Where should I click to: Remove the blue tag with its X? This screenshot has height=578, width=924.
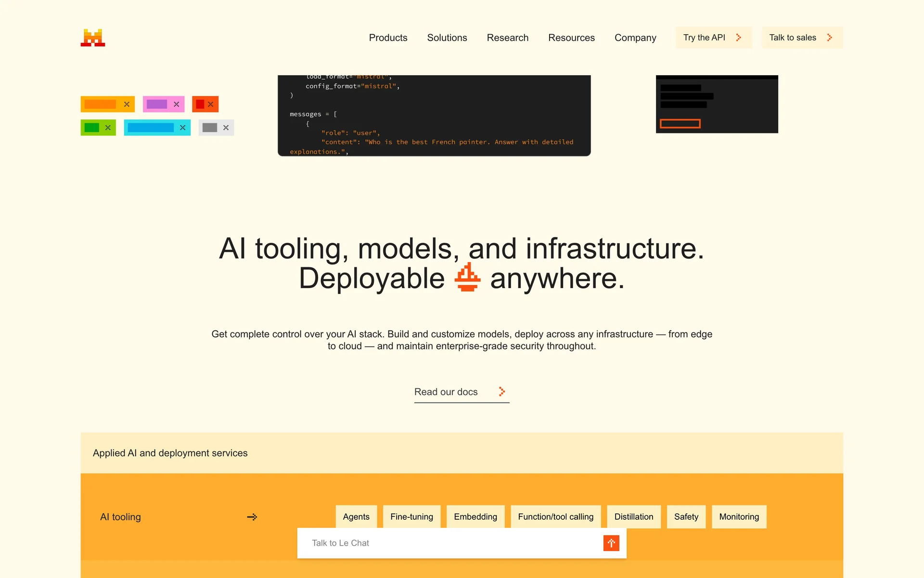[x=183, y=128]
